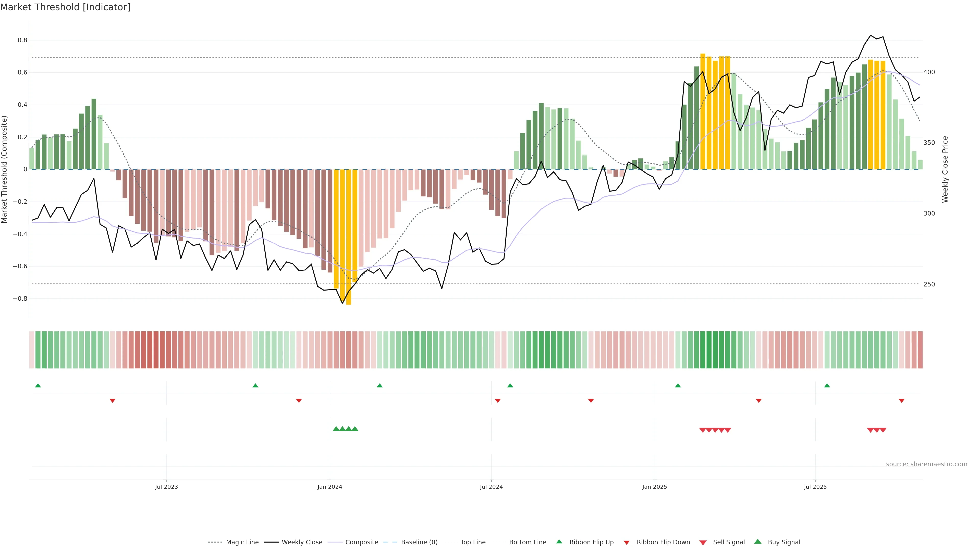The width and height of the screenshot is (980, 551).
Task: Click the rightmost sell signal triangle
Action: pos(883,430)
